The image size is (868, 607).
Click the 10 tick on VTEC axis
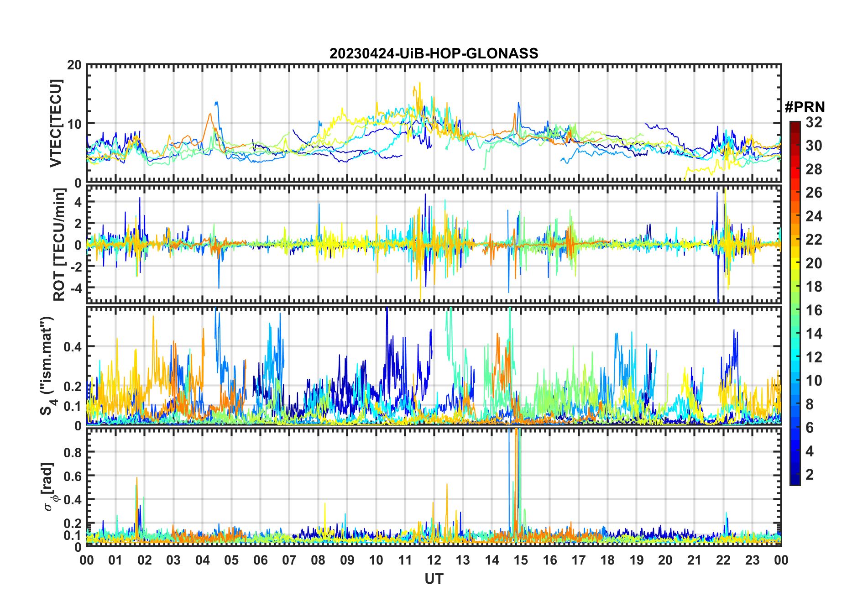74,124
